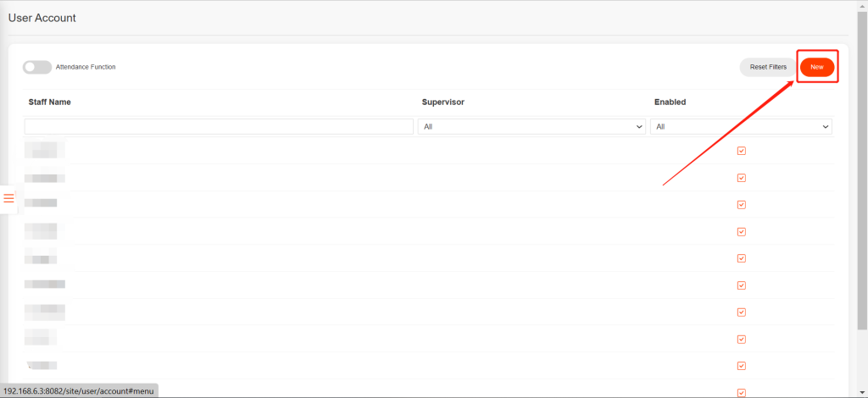This screenshot has width=868, height=398.
Task: Sort by the Enabled column header
Action: coord(670,102)
